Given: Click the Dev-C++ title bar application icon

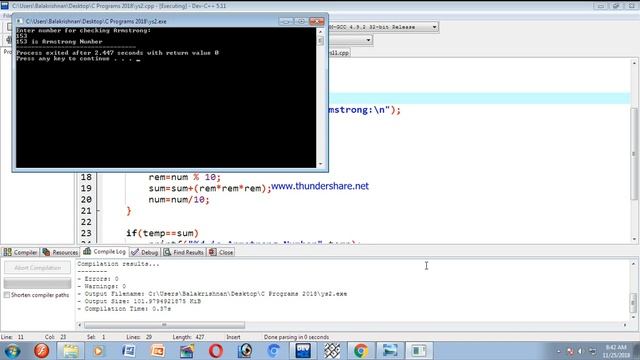Looking at the screenshot, I should point(4,6).
